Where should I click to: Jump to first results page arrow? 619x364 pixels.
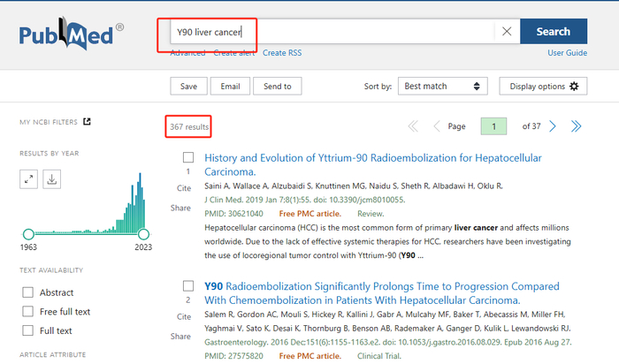413,126
